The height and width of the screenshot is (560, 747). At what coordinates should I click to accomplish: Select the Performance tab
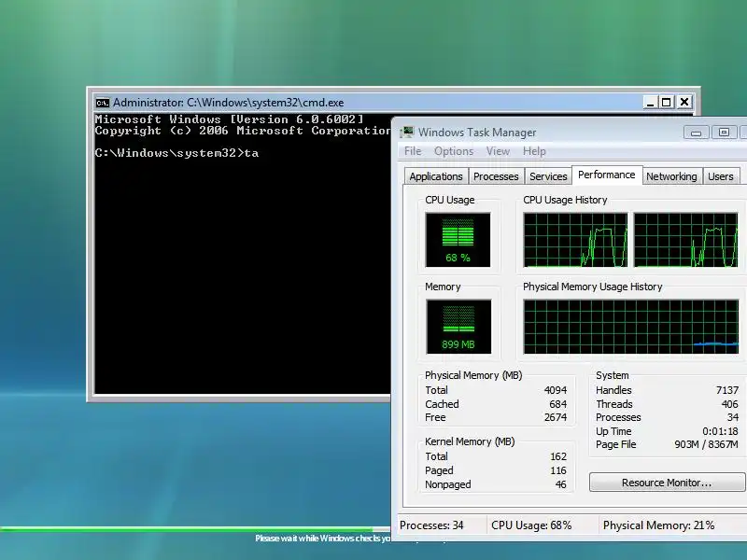tap(606, 175)
